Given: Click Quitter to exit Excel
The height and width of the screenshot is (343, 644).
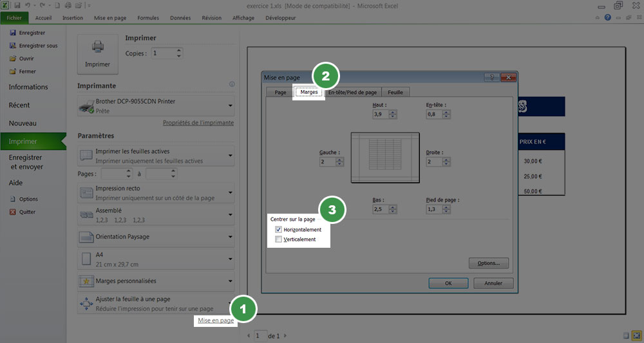Looking at the screenshot, I should click(x=23, y=212).
